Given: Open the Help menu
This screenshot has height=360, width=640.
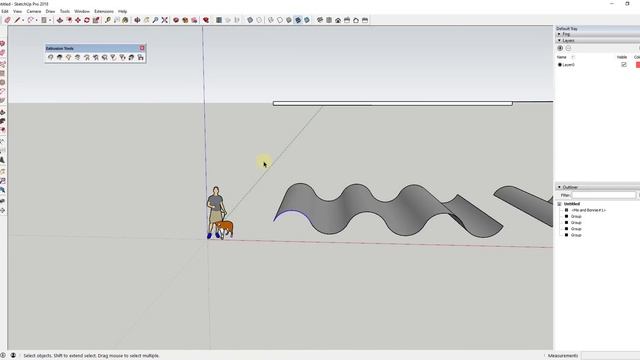Looking at the screenshot, I should 122,11.
